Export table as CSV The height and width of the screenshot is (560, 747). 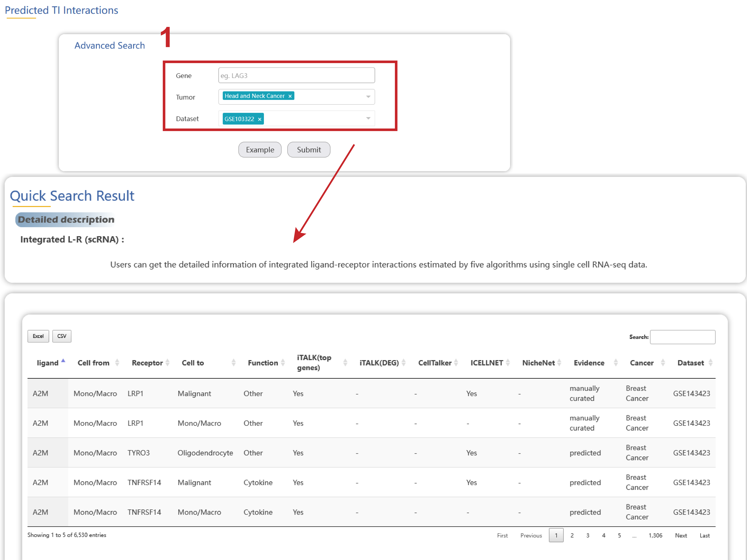pos(62,336)
